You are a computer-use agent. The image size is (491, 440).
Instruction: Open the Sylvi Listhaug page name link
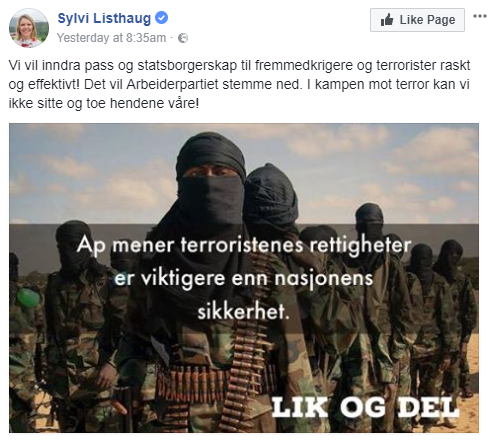point(104,18)
